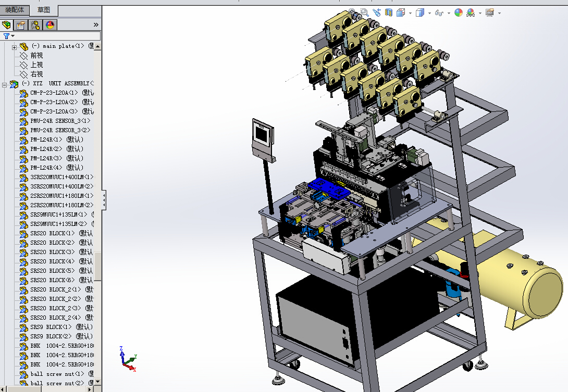Open the DisplayManager tab icon

click(50, 24)
